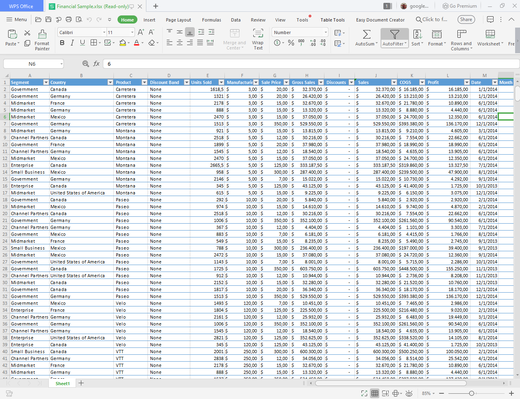Screen dimensions: 520x399
Task: Open the Insert Function fx icon
Action: coord(96,64)
